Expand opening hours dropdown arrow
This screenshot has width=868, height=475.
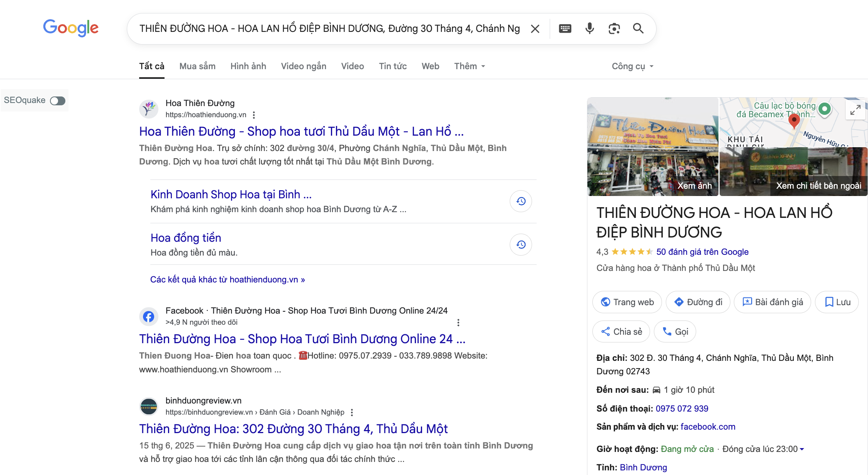click(x=801, y=449)
